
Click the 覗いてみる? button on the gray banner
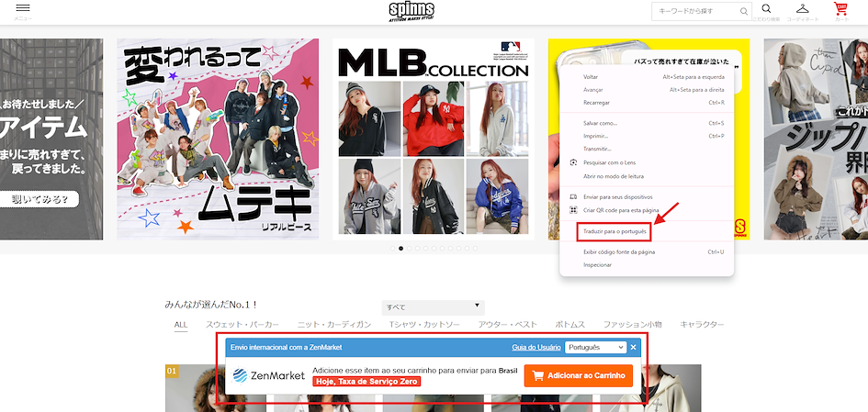point(39,199)
